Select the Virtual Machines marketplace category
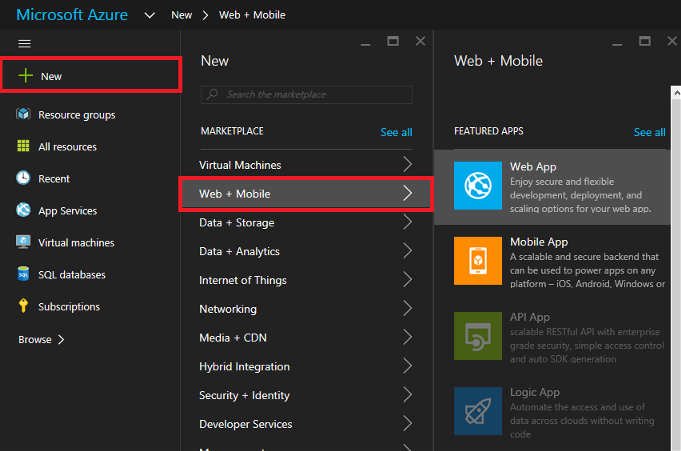 306,165
